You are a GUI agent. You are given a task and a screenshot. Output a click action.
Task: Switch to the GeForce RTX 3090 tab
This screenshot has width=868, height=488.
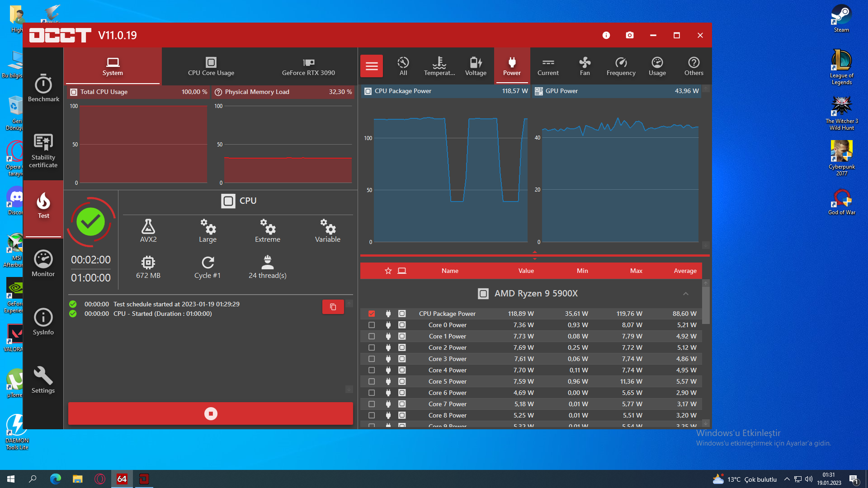click(308, 66)
